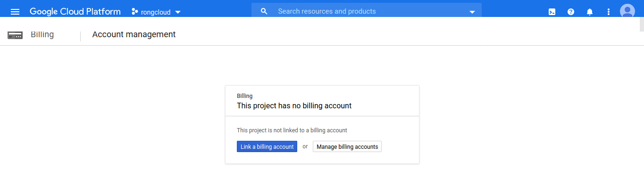Screen dimensions: 644x194
Task: Click 'This project is not linked' message text
Action: pos(292,130)
